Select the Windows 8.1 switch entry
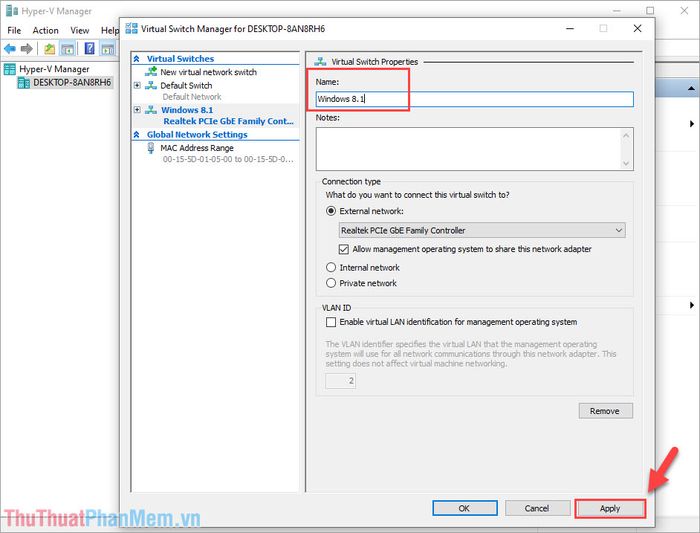The width and height of the screenshot is (700, 533). [x=187, y=110]
